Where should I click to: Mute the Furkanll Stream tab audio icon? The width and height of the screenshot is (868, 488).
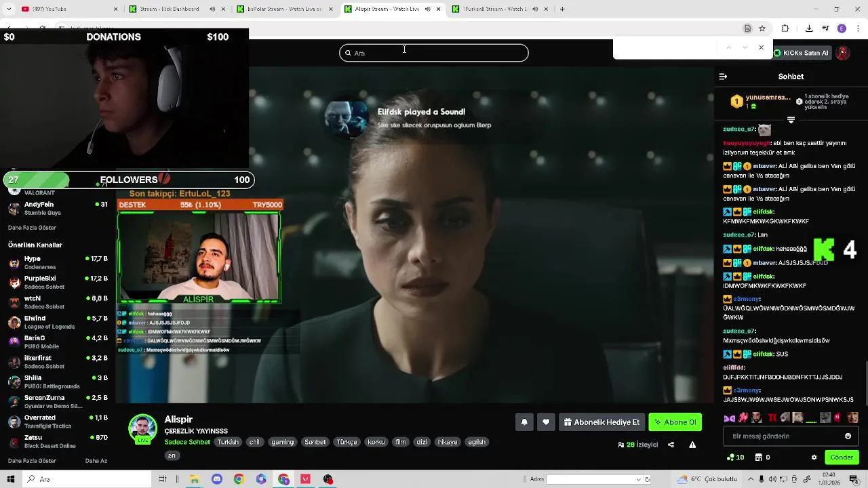click(x=535, y=9)
